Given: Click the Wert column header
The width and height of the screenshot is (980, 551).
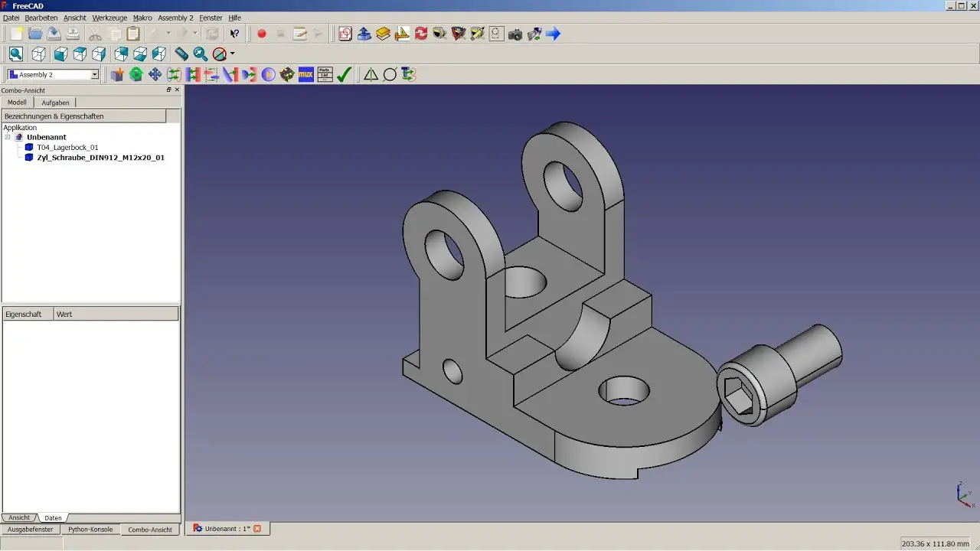Looking at the screenshot, I should point(116,314).
